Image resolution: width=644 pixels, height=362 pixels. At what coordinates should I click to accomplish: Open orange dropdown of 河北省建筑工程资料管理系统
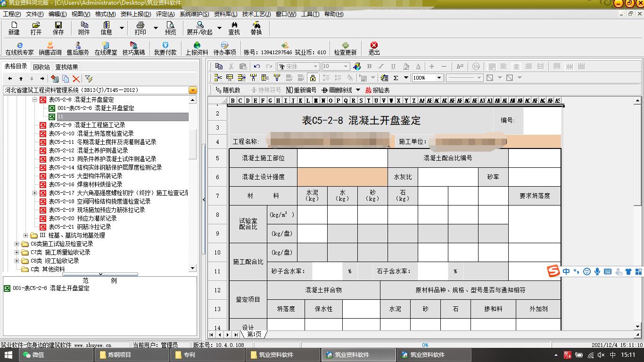[193, 90]
